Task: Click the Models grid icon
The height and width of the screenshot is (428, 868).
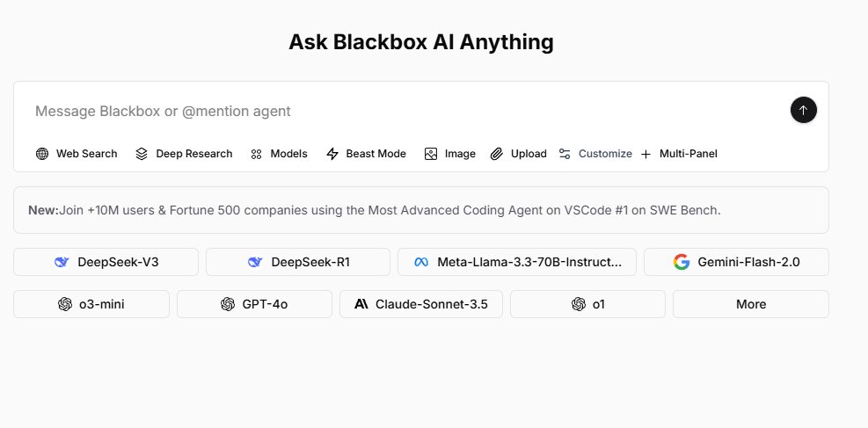Action: [256, 155]
